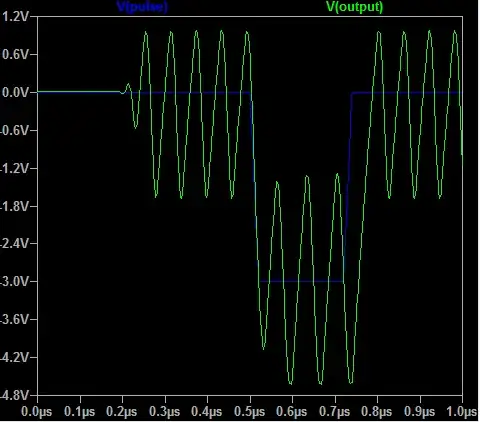Click the rising blue pulse edge near 0.73µs

tap(347, 187)
